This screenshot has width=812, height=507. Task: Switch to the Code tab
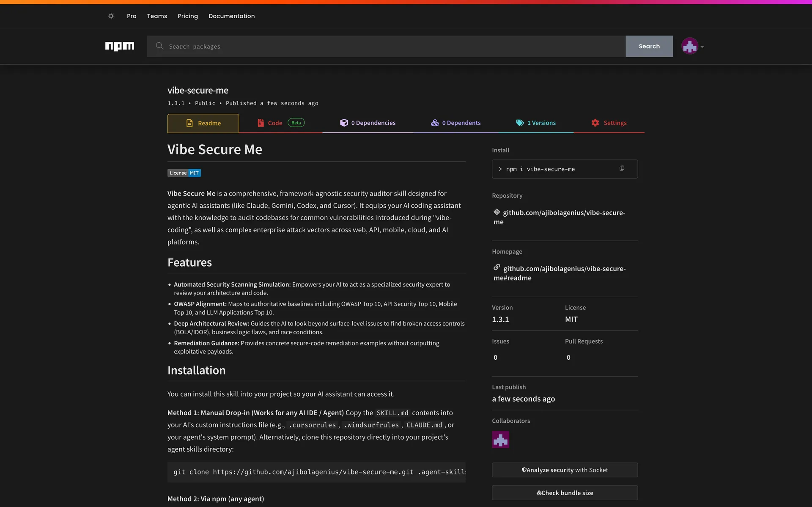[x=280, y=123]
